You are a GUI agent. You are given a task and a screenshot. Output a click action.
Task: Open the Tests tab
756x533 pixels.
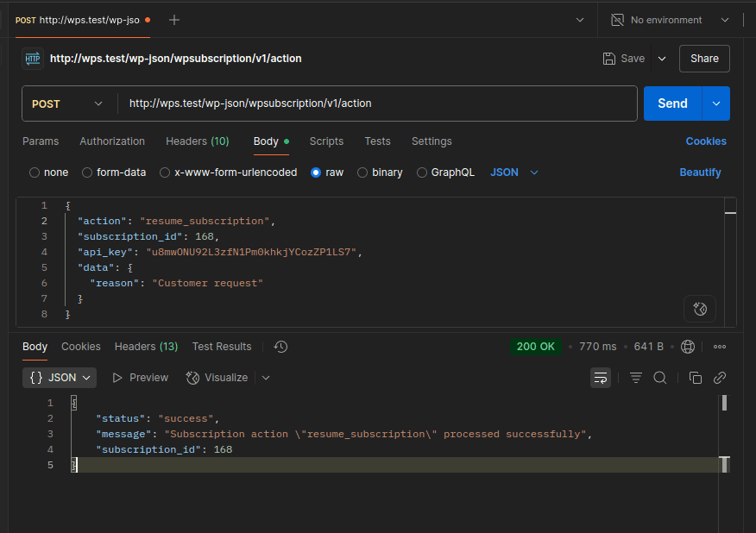pyautogui.click(x=377, y=141)
